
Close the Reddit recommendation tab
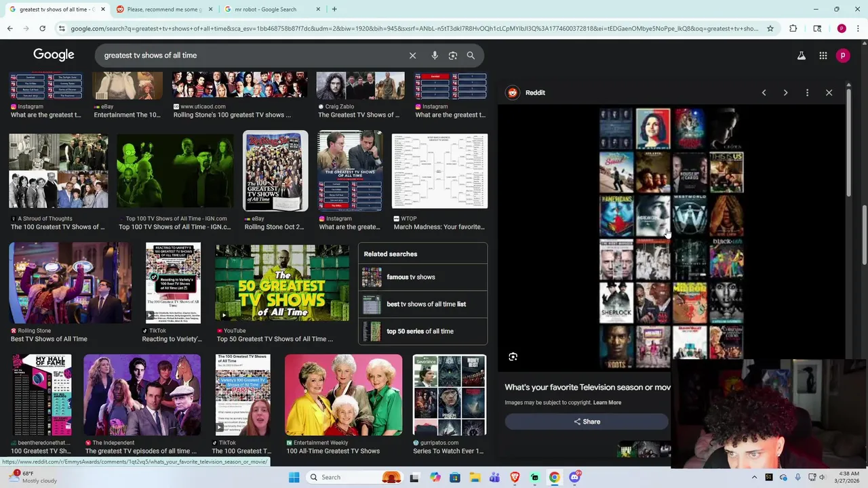[x=210, y=9]
